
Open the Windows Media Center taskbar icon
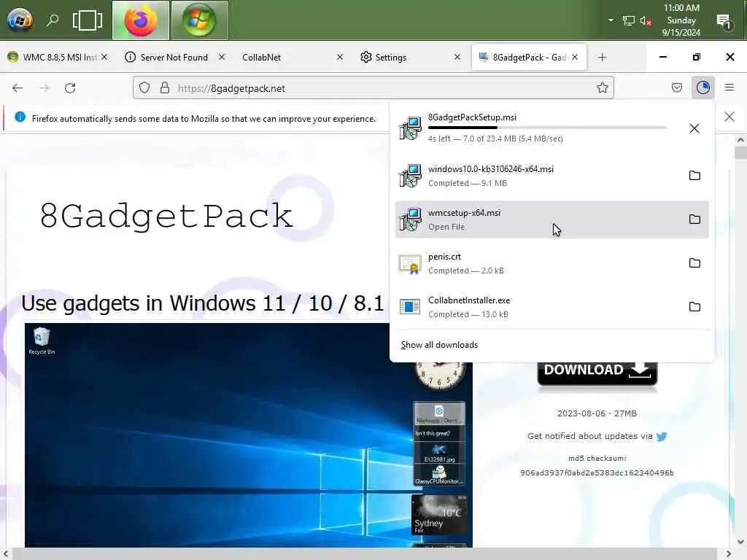tap(199, 20)
